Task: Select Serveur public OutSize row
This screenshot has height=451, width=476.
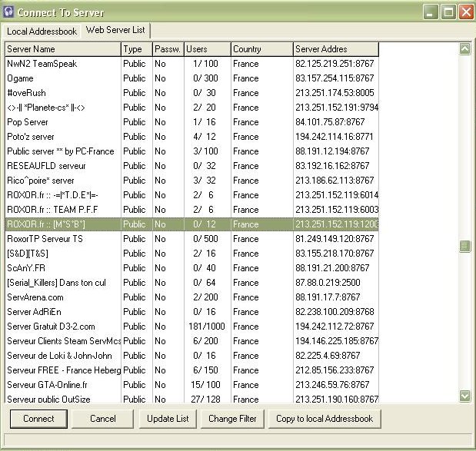Action: pos(191,399)
